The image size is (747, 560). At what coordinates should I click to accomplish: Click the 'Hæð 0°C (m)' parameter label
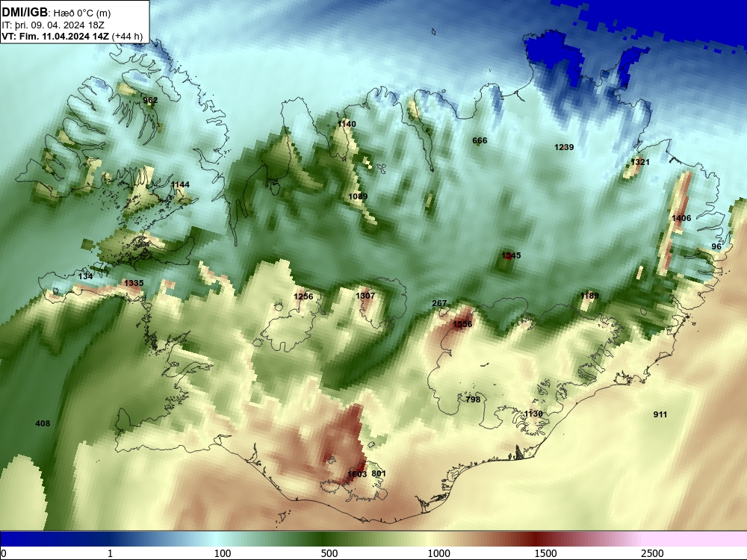point(82,13)
